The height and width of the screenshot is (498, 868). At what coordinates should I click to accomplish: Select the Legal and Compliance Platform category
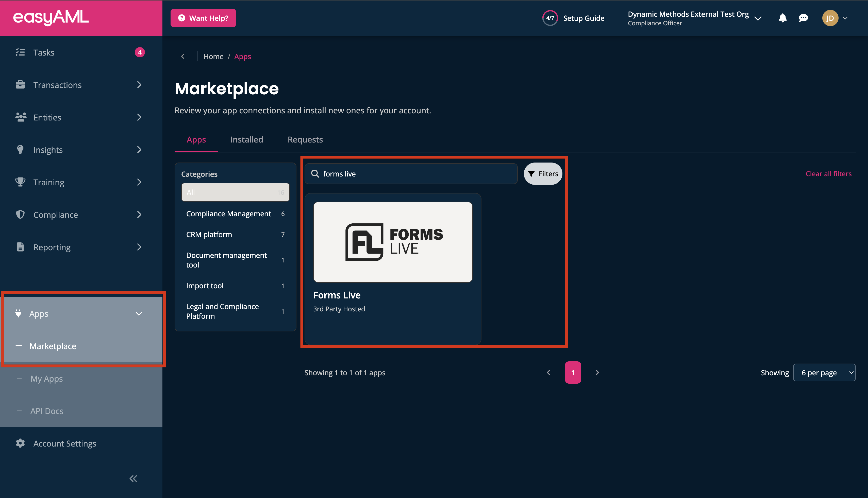click(235, 311)
